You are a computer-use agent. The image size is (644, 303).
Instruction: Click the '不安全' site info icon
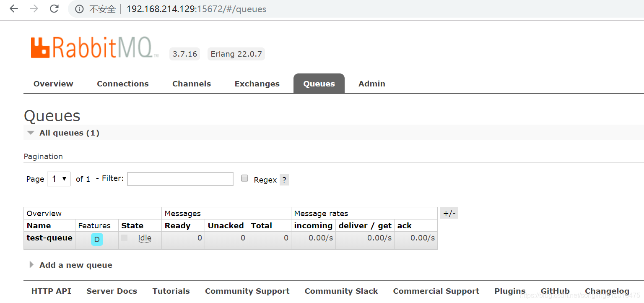[x=80, y=8]
